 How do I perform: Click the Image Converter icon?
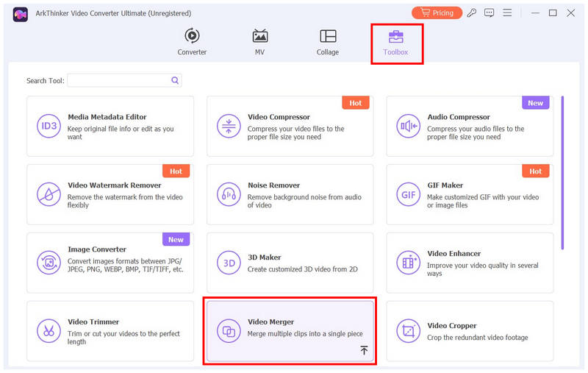[x=49, y=263]
